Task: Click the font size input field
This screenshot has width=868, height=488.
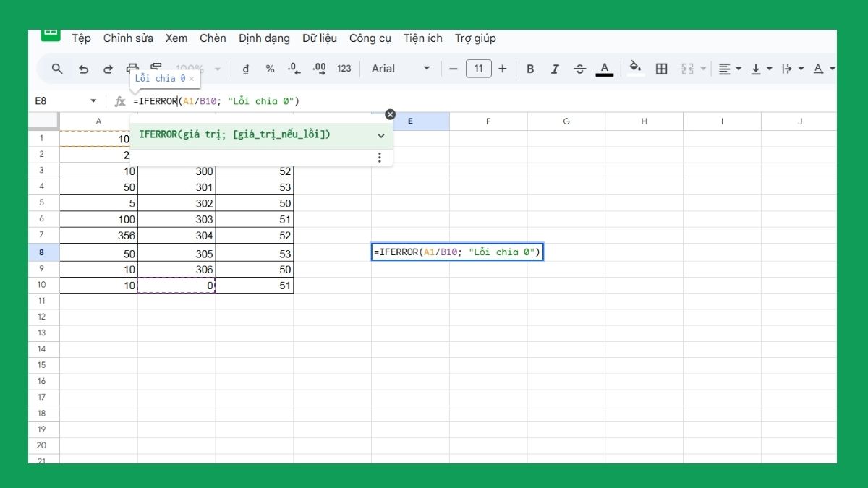Action: (478, 69)
